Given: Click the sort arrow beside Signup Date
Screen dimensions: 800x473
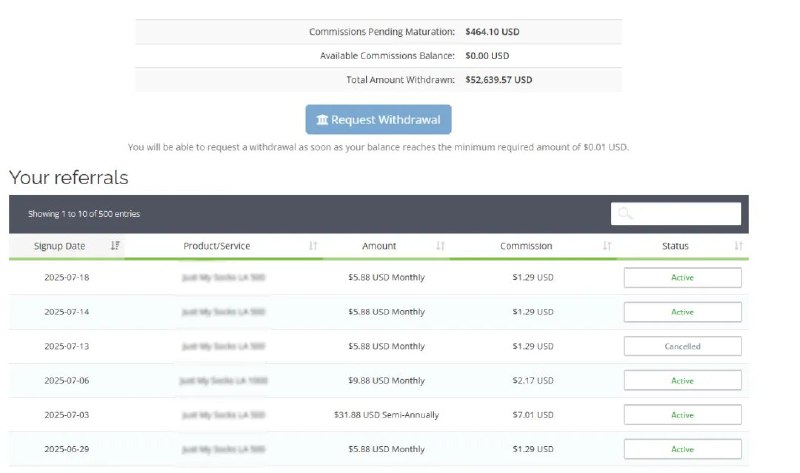Looking at the screenshot, I should click(115, 246).
